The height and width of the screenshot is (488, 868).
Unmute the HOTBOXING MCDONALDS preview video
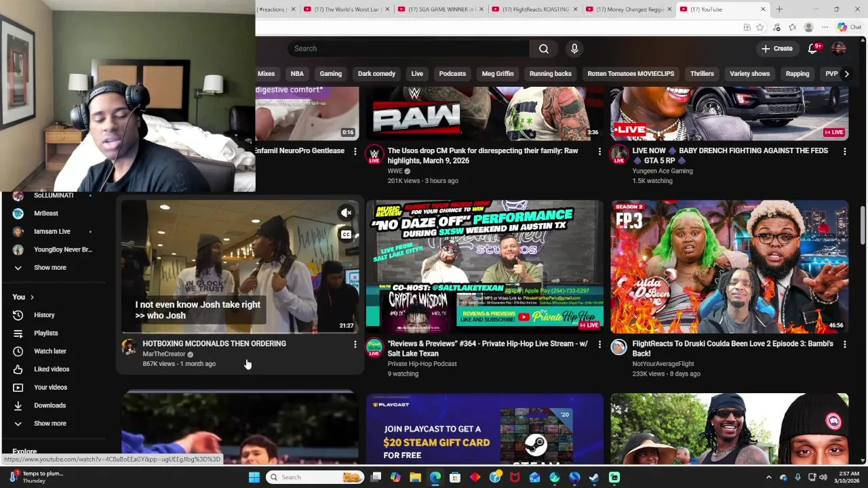[x=347, y=213]
